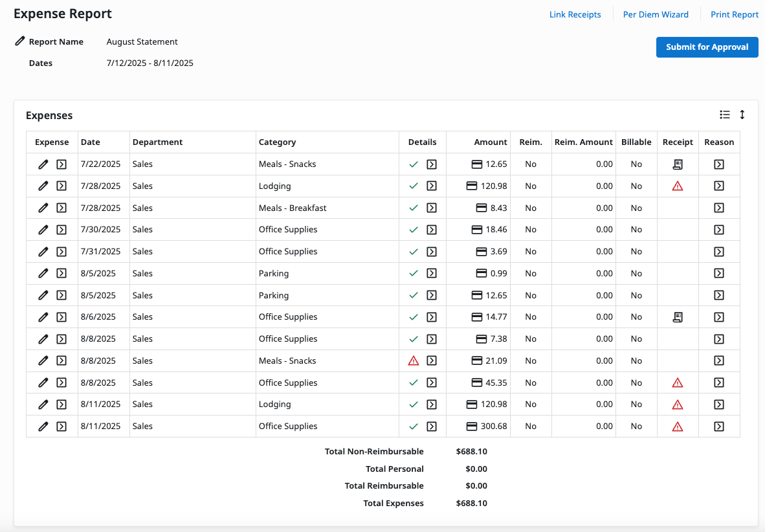Screen dimensions: 765x532
Task: Click receipt warning icon on 45.35 Office Supplies row
Action: pos(678,383)
